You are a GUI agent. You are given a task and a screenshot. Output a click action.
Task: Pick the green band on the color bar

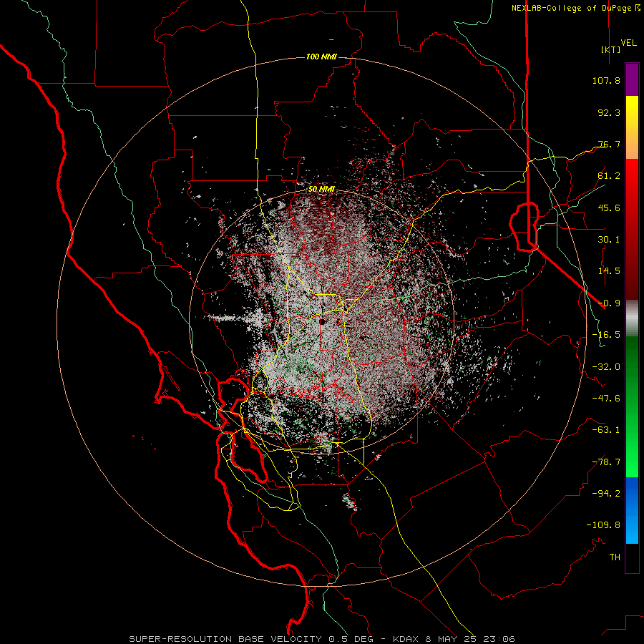pyautogui.click(x=632, y=406)
